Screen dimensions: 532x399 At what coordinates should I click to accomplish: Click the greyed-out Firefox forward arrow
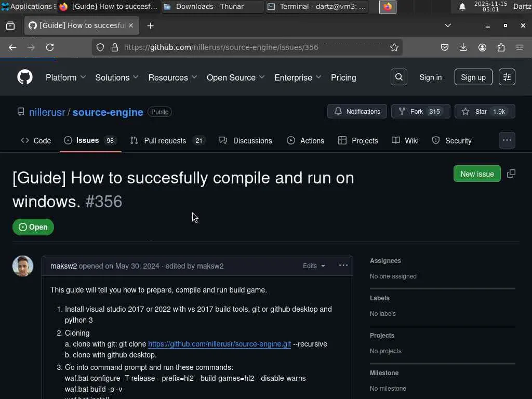(31, 47)
